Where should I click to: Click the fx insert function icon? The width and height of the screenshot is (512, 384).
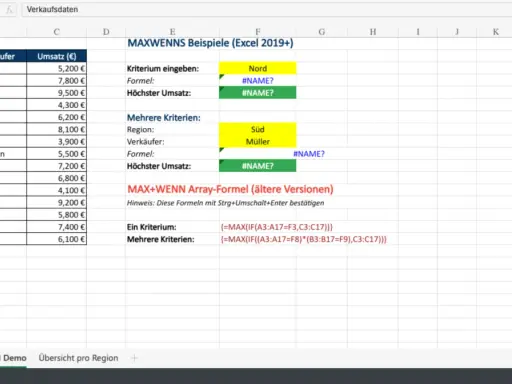click(9, 10)
